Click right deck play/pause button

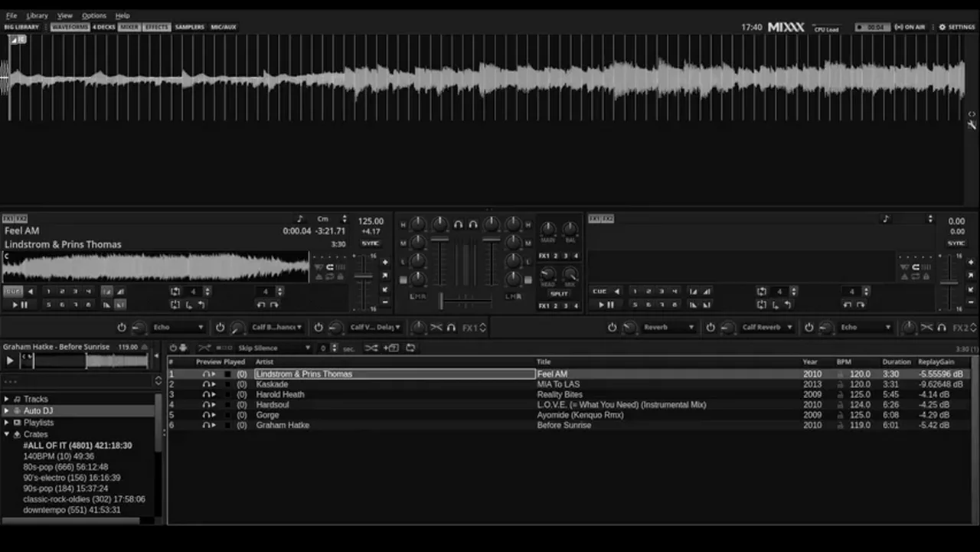click(606, 305)
